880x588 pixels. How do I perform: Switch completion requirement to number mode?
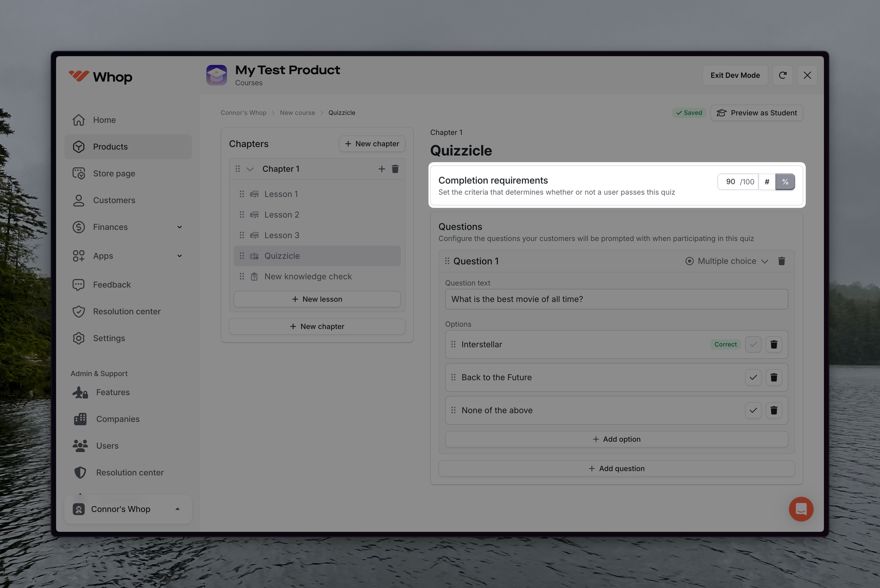767,182
